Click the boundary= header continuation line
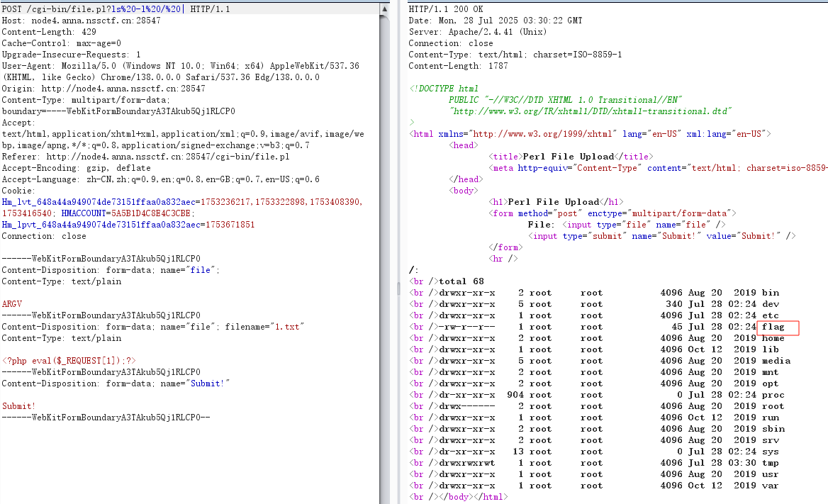This screenshot has height=504, width=828. tap(118, 111)
